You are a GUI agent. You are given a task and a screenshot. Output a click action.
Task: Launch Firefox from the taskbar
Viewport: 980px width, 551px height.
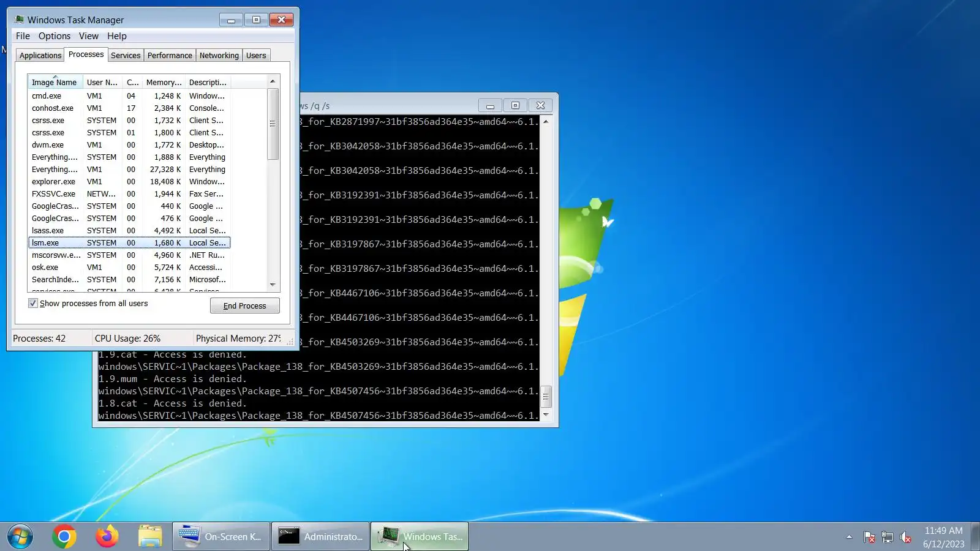pos(107,537)
